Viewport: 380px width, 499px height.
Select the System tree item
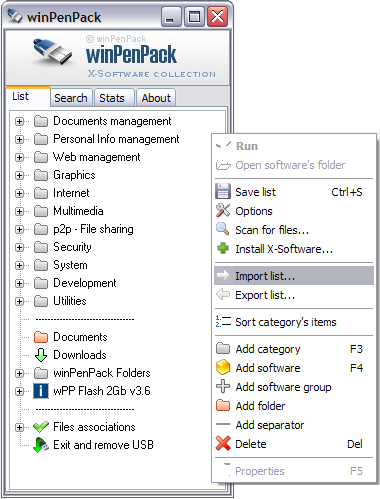[70, 265]
